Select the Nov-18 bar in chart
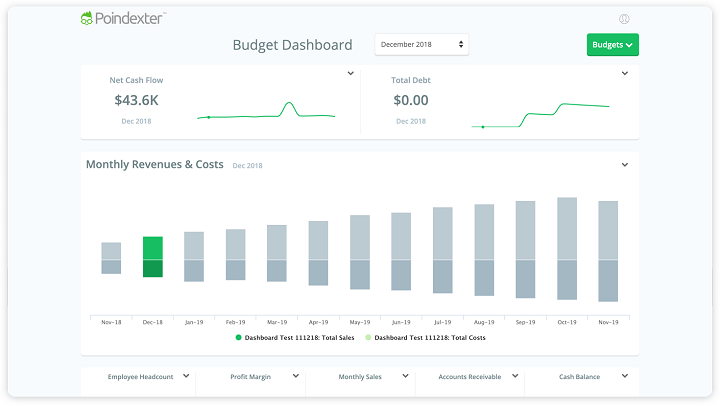 tap(111, 258)
